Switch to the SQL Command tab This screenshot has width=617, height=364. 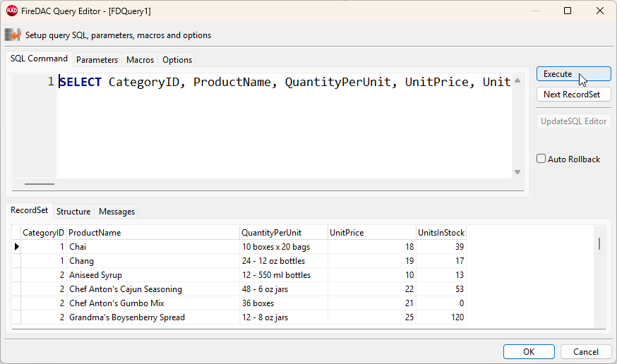coord(39,59)
